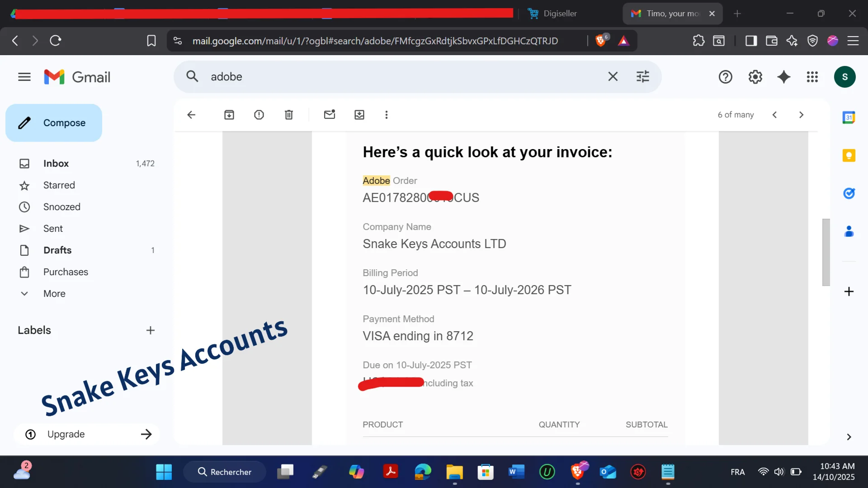Mark the email as unread

[x=330, y=115]
